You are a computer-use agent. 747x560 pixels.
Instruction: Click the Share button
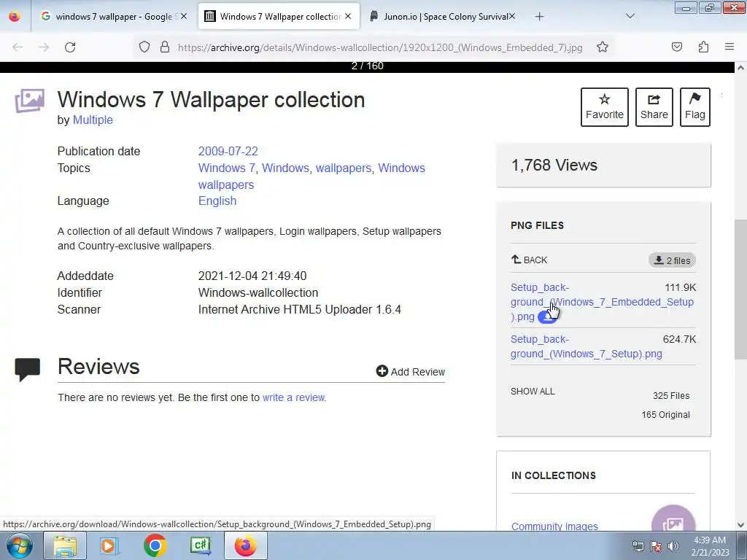(x=654, y=107)
